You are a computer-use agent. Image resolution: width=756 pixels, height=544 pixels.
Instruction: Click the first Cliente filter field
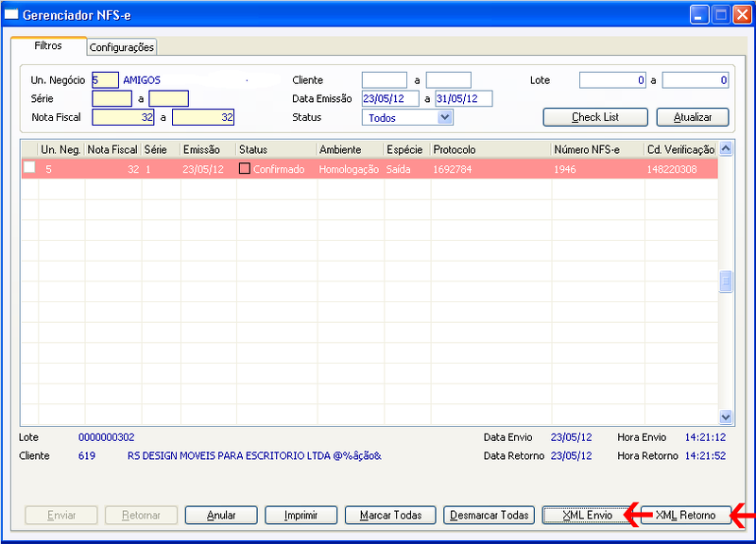tap(385, 80)
